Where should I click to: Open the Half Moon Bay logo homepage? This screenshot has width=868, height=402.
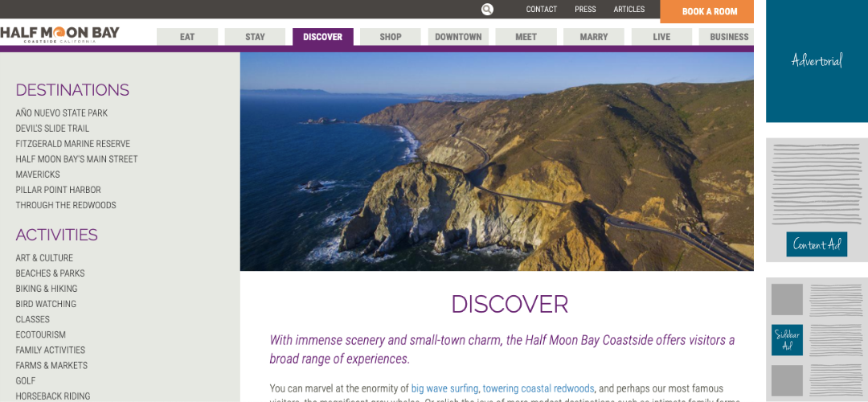(59, 34)
